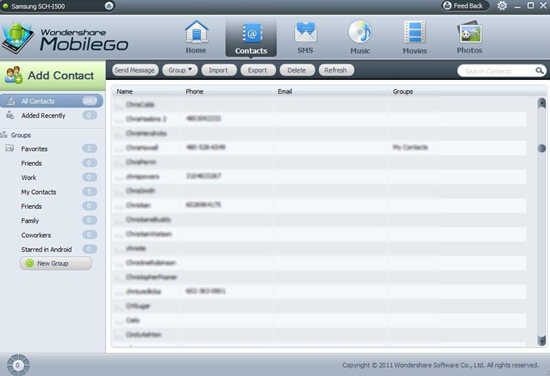Image resolution: width=550 pixels, height=376 pixels.
Task: Open the Home section icon
Action: tap(196, 32)
